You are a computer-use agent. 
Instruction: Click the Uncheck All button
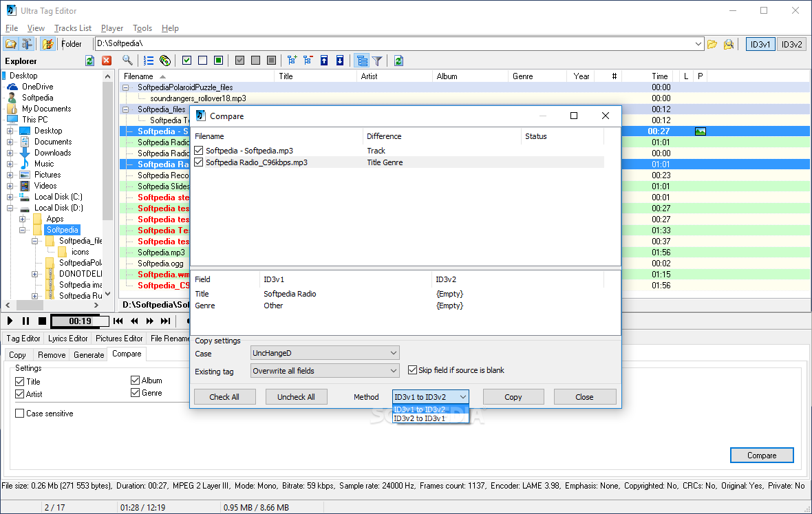[296, 397]
